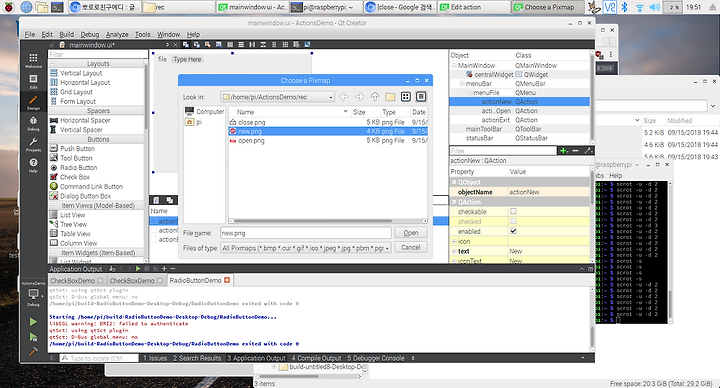Select Computer in file dialog sidebar
The width and height of the screenshot is (720, 388).
coord(204,112)
